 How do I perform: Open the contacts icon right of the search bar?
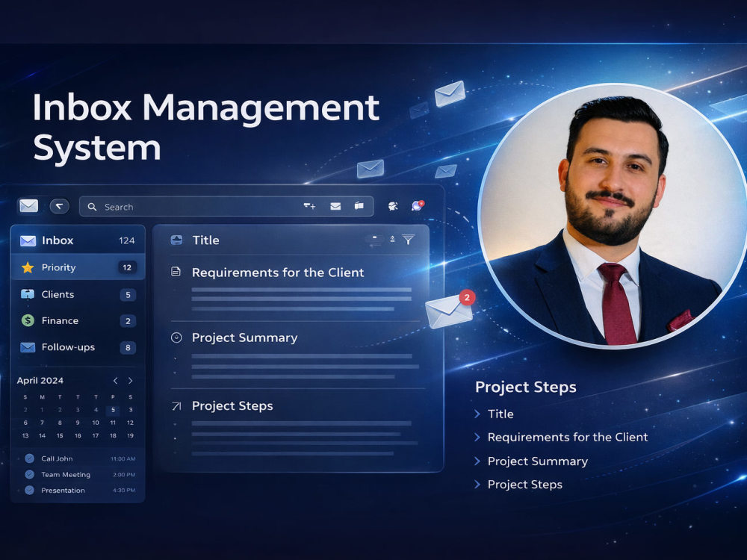point(393,206)
